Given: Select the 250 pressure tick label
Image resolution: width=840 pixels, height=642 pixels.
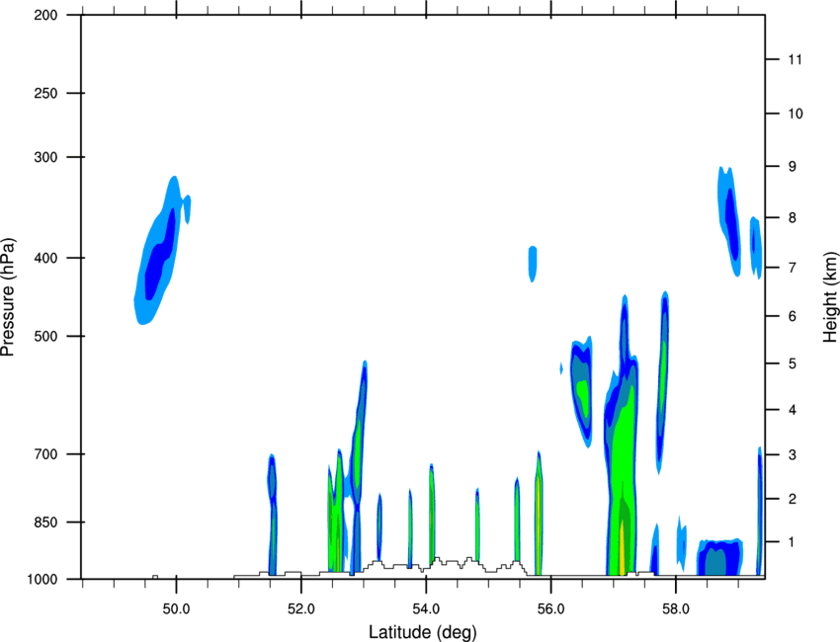Looking at the screenshot, I should point(46,93).
